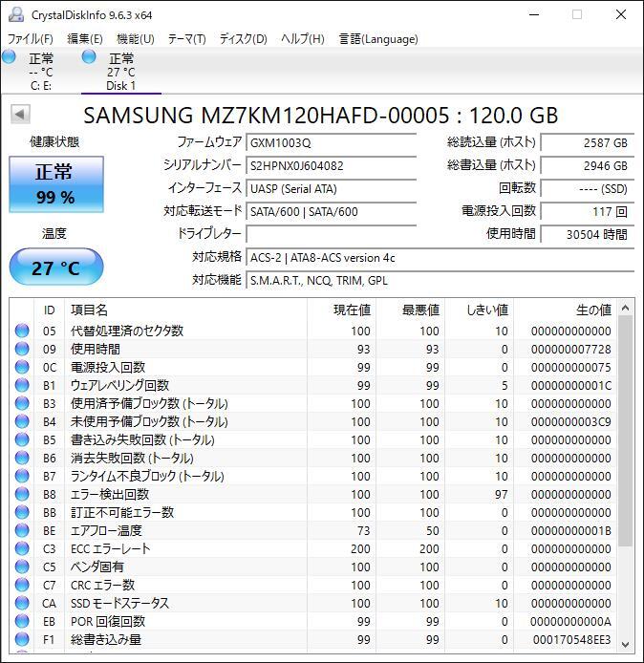
Task: Click status orb of row EB POR 回復回数
Action: 22,622
